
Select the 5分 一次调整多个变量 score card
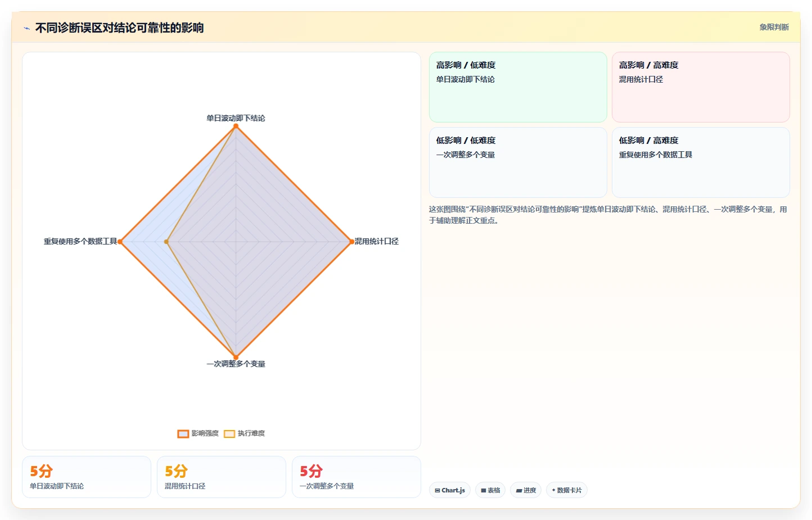(x=357, y=477)
